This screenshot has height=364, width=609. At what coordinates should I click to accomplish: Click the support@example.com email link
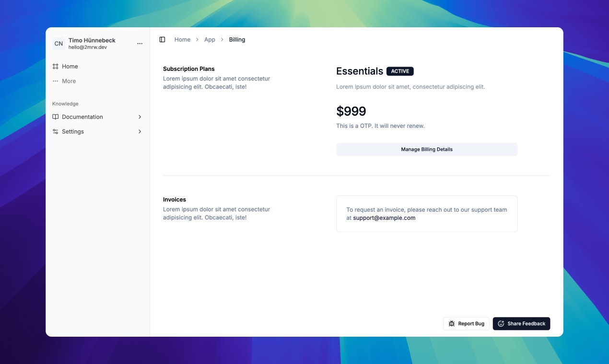[384, 218]
